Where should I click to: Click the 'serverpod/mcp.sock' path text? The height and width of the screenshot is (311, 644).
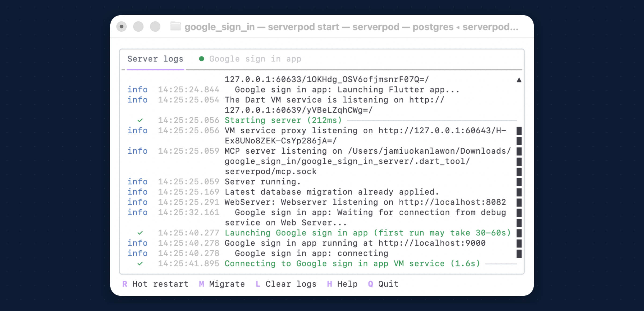[x=270, y=171]
